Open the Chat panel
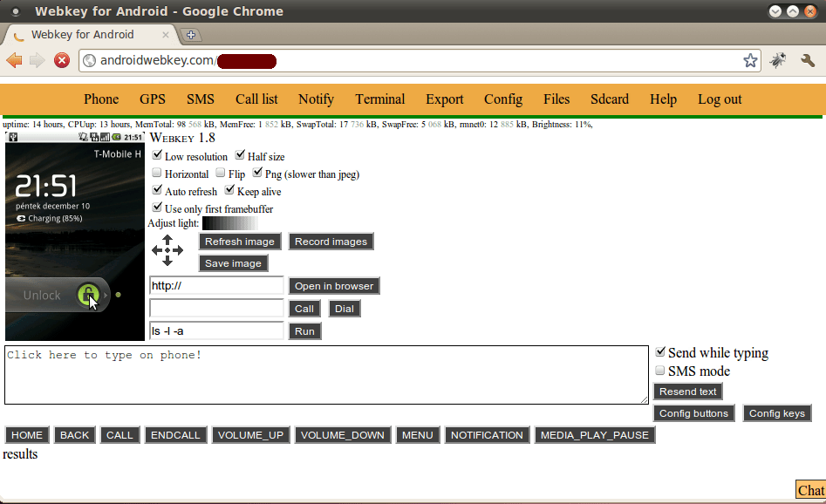This screenshot has height=504, width=826. pyautogui.click(x=810, y=490)
